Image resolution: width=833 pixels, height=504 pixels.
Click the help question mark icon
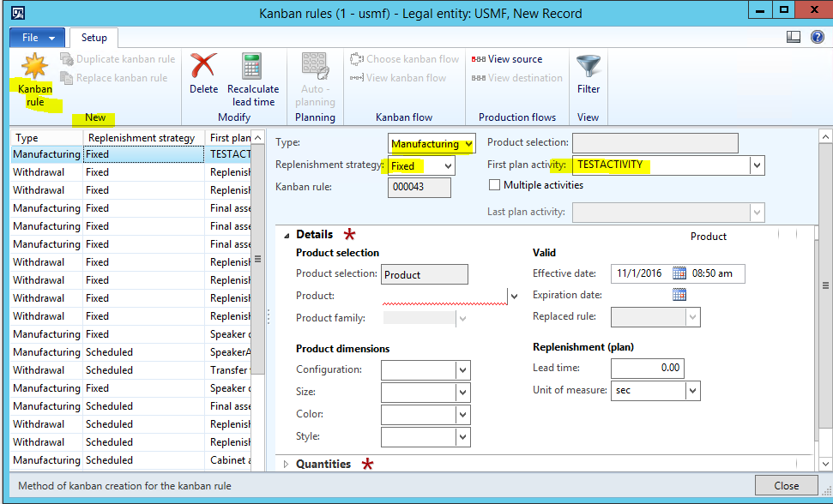(817, 37)
